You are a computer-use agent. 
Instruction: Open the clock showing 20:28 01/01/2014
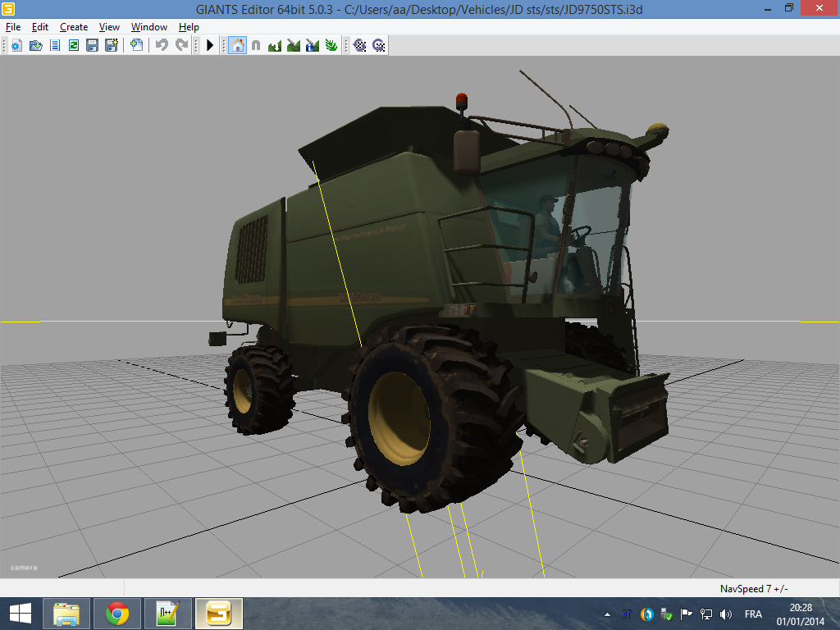tap(801, 614)
